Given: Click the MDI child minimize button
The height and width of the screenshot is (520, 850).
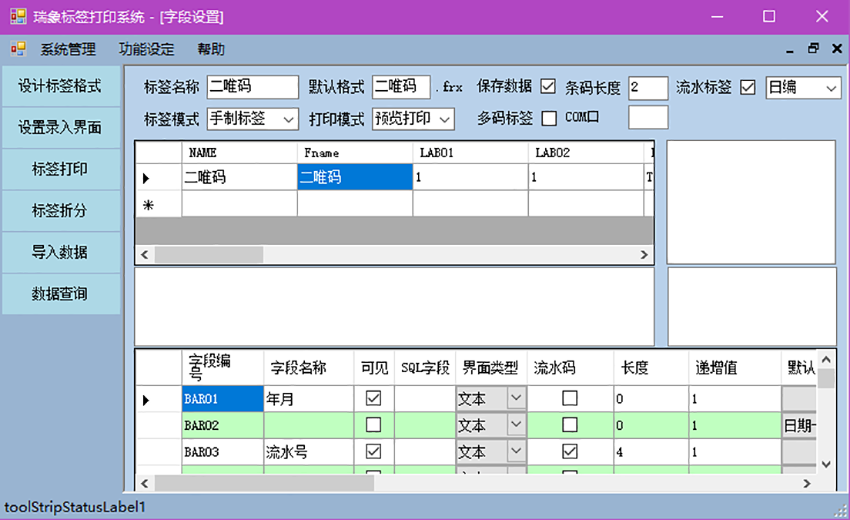Looking at the screenshot, I should coord(789,49).
